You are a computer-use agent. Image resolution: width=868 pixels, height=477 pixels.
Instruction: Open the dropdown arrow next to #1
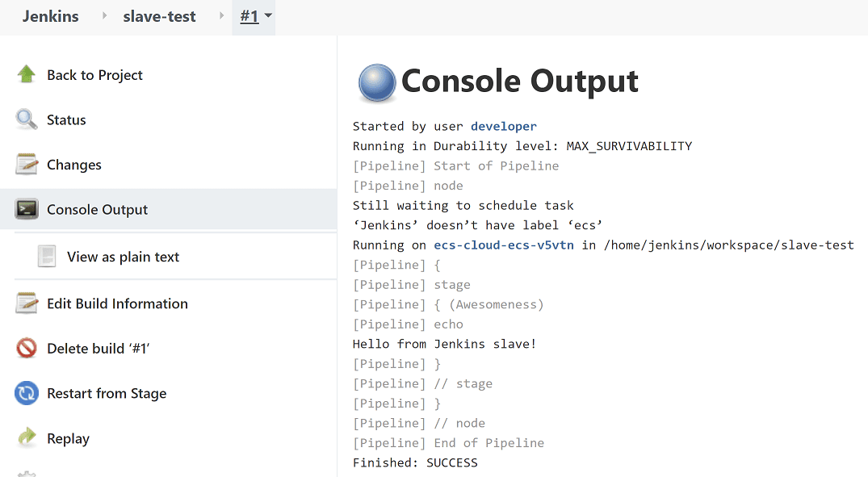tap(268, 16)
